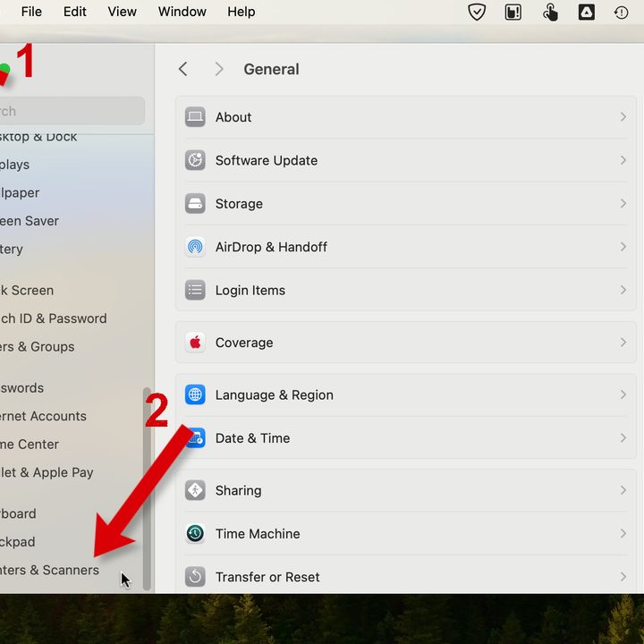This screenshot has width=644, height=644.
Task: Click the Time Machine clock icon
Action: pyautogui.click(x=195, y=533)
